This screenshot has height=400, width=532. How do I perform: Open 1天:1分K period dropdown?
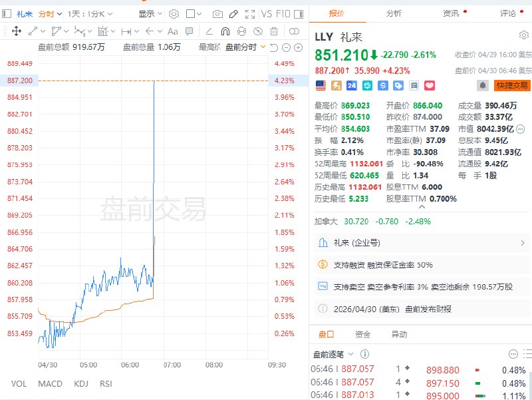tap(90, 14)
